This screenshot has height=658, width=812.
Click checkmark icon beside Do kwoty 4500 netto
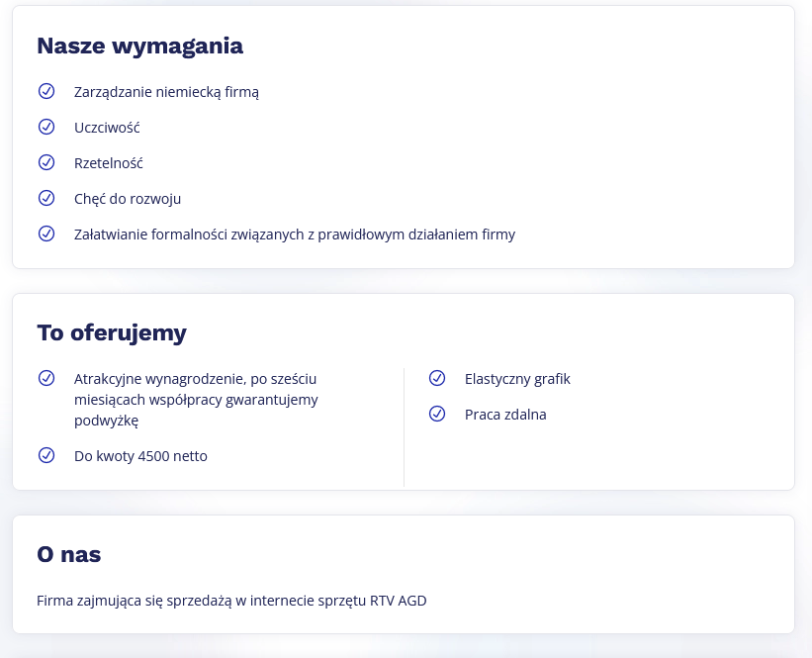tap(45, 455)
